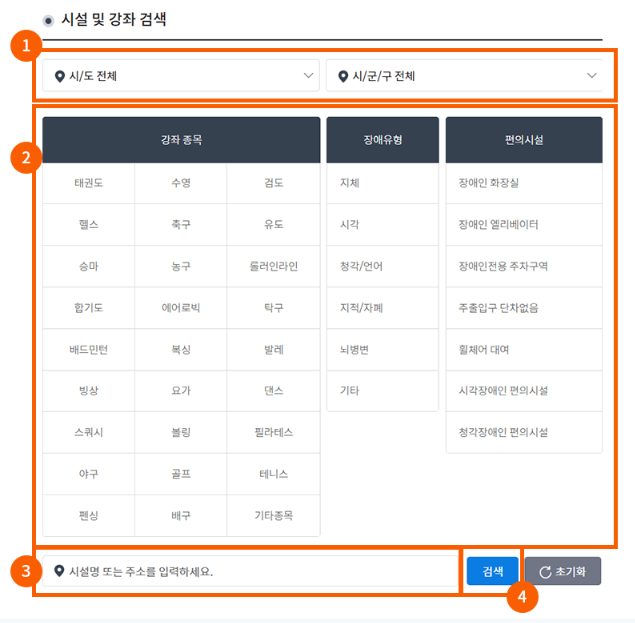Image resolution: width=635 pixels, height=623 pixels.
Task: Tap the 기타종목 course cell
Action: tap(274, 516)
